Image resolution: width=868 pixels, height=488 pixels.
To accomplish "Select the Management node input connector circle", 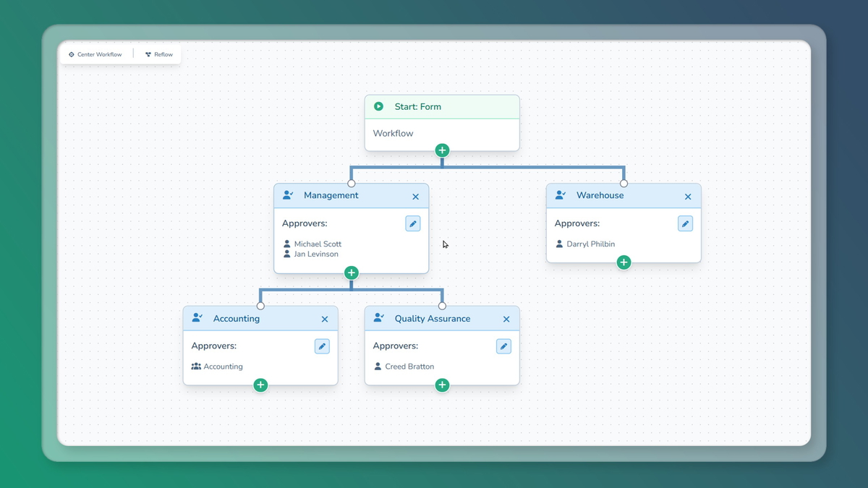I will [352, 184].
